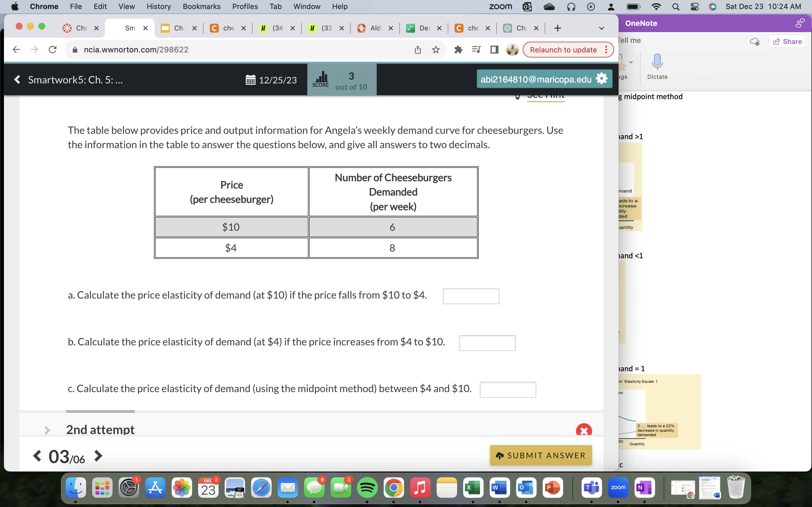Click the answer box for question a
Screen dimensions: 812x507
tap(471, 296)
